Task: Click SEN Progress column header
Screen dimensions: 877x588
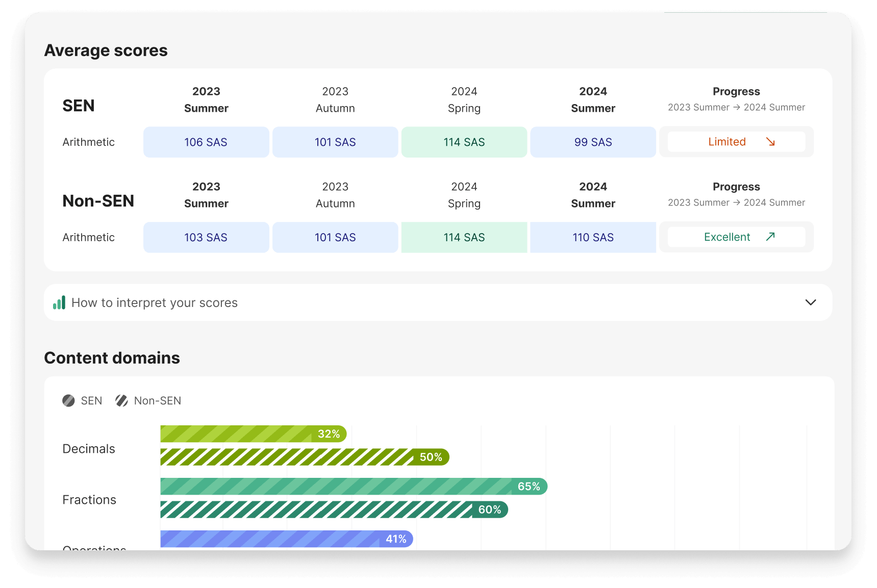Action: click(x=736, y=99)
